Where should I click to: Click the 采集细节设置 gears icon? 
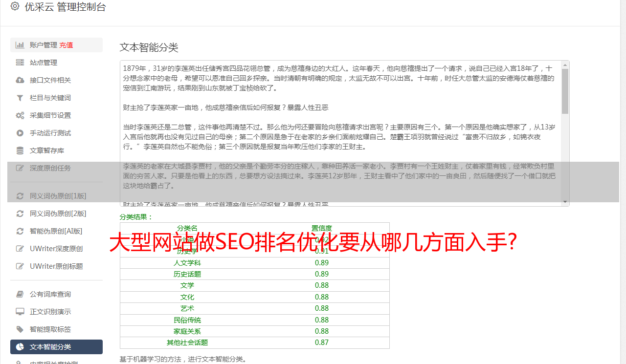pos(20,115)
